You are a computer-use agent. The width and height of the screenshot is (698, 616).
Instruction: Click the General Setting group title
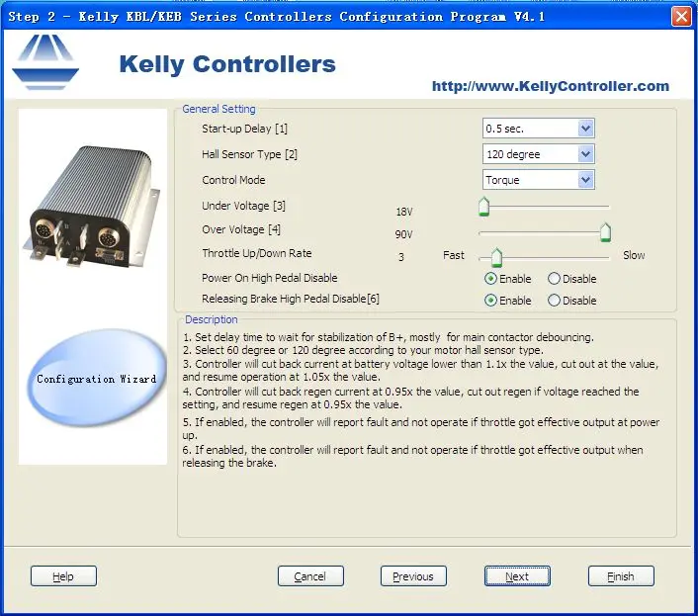(219, 109)
